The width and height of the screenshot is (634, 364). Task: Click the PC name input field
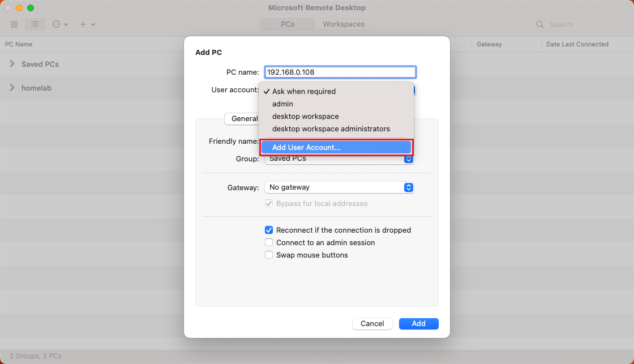(340, 72)
